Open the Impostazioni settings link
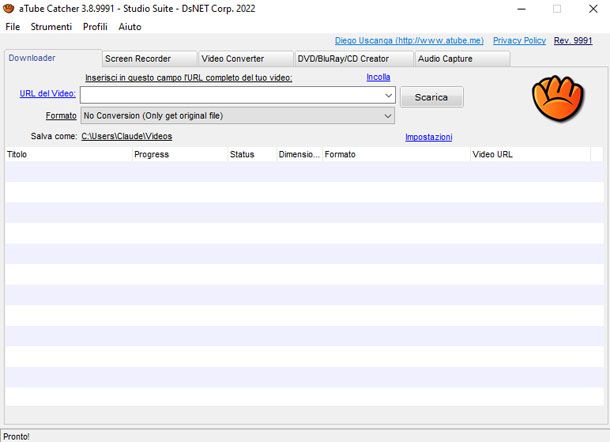Image resolution: width=610 pixels, height=442 pixels. pyautogui.click(x=429, y=137)
